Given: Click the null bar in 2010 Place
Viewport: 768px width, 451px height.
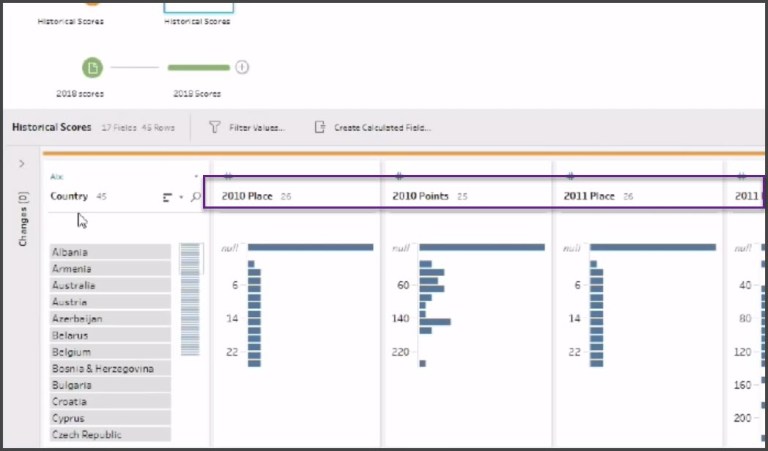Looking at the screenshot, I should click(x=310, y=247).
